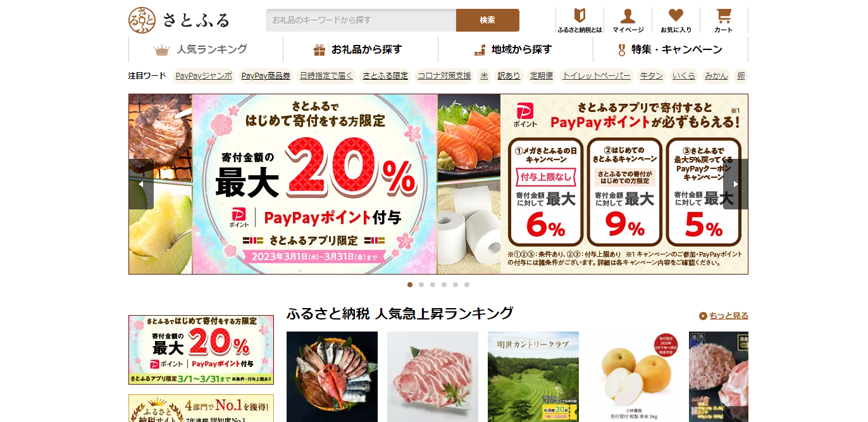Open the 地域から探す menu
Image resolution: width=868 pixels, height=422 pixels.
[516, 49]
